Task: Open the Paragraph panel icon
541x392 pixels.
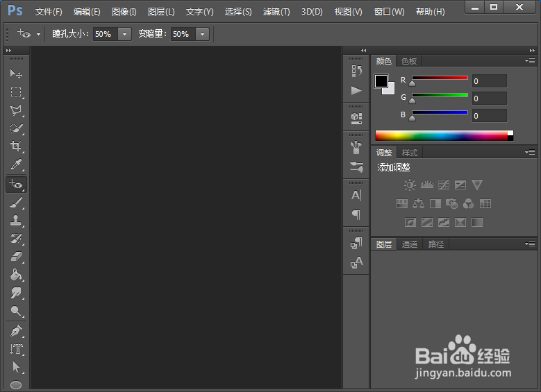Action: 356,215
